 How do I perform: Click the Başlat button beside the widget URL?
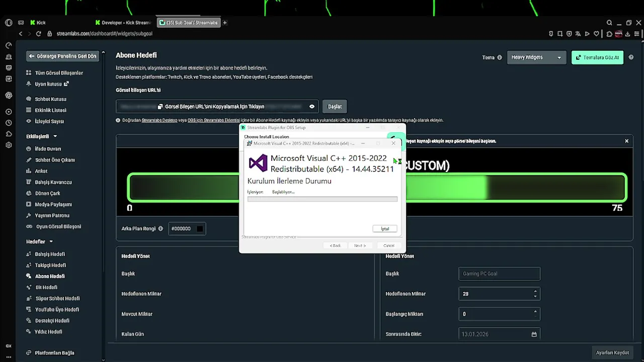(335, 107)
